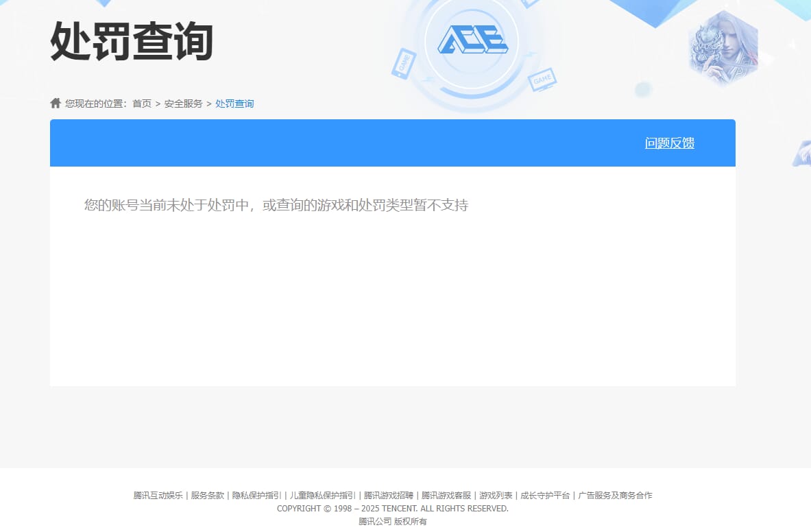Open the 儿童隐私保护指引 children's privacy link
The width and height of the screenshot is (811, 532).
click(x=321, y=495)
